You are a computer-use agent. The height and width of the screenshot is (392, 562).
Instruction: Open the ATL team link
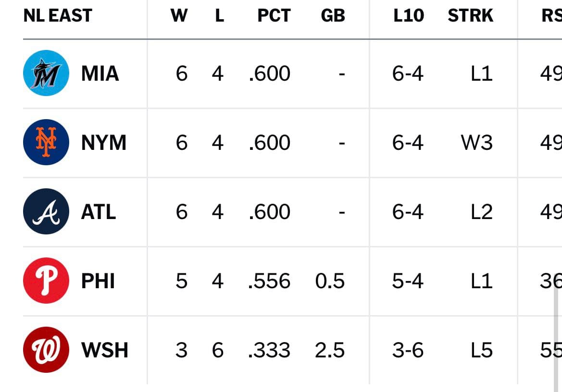[99, 211]
